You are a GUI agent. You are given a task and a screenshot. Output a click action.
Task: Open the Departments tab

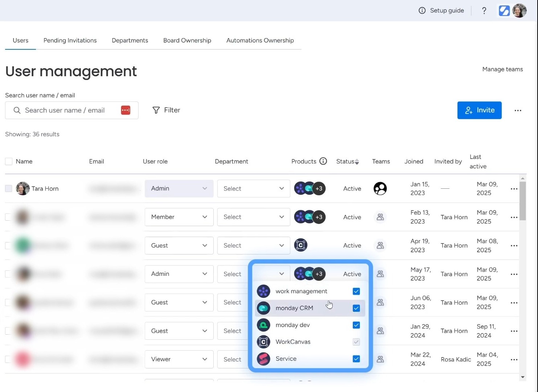(x=130, y=40)
